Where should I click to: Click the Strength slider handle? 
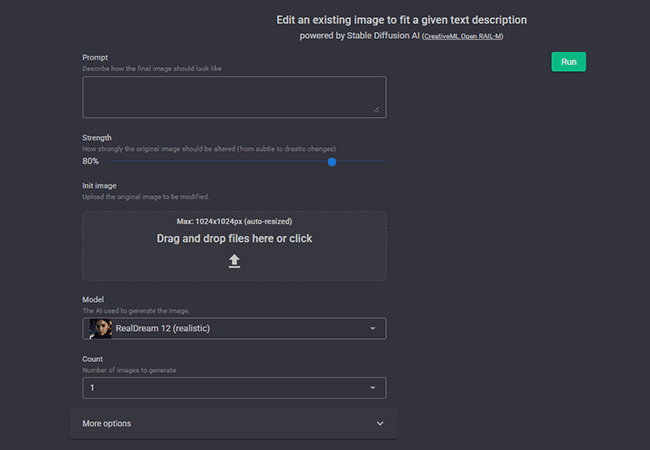[331, 161]
